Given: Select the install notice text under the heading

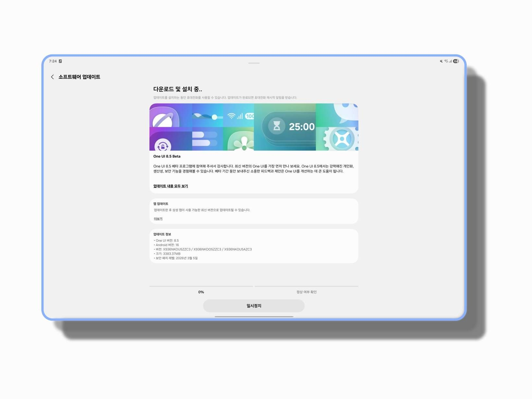Looking at the screenshot, I should click(x=225, y=98).
